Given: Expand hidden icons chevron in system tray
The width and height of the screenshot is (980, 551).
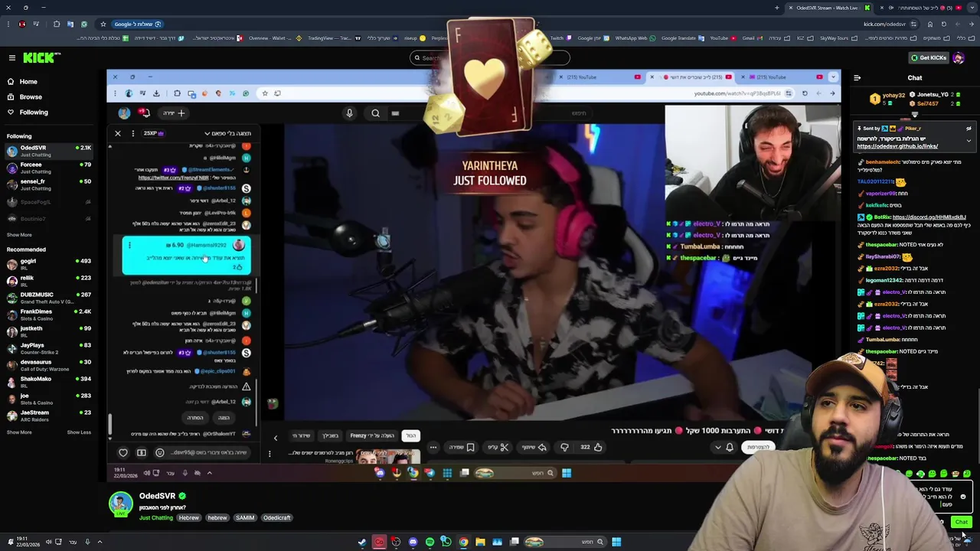Looking at the screenshot, I should [100, 542].
